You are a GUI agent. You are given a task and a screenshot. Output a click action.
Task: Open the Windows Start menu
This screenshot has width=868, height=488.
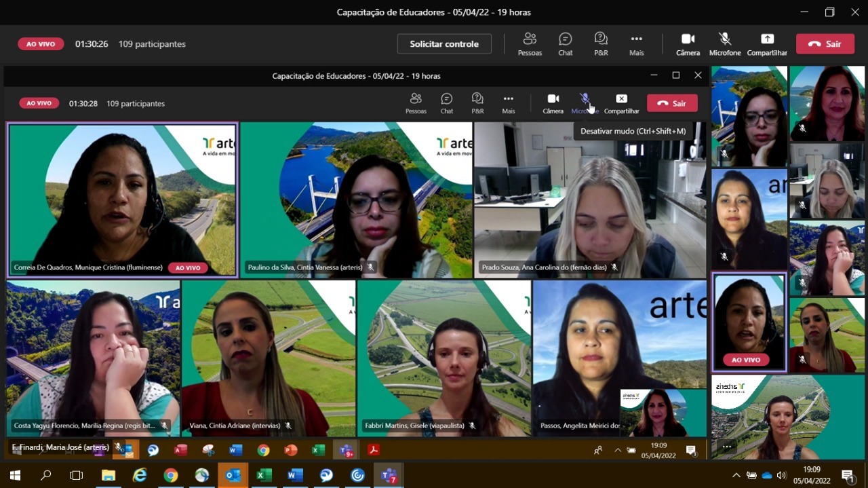coord(15,475)
